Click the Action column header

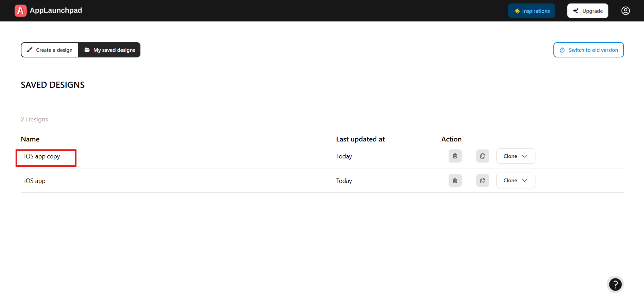[451, 139]
